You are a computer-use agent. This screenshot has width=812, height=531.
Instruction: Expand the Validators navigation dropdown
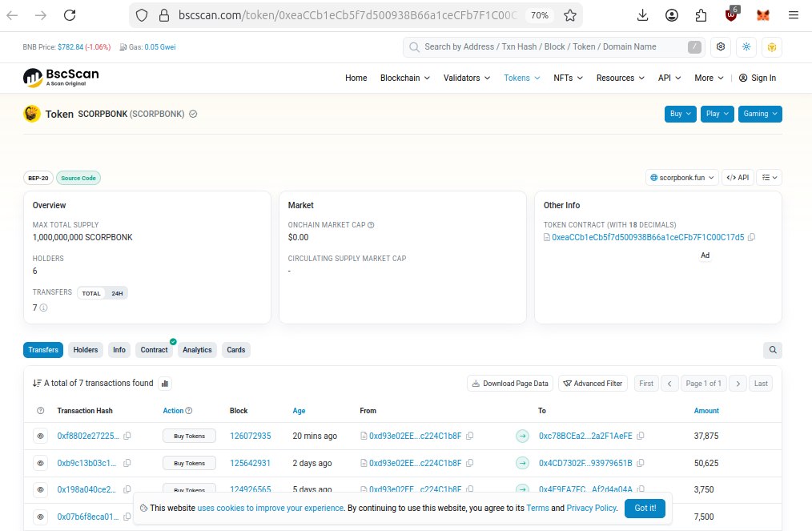click(467, 78)
